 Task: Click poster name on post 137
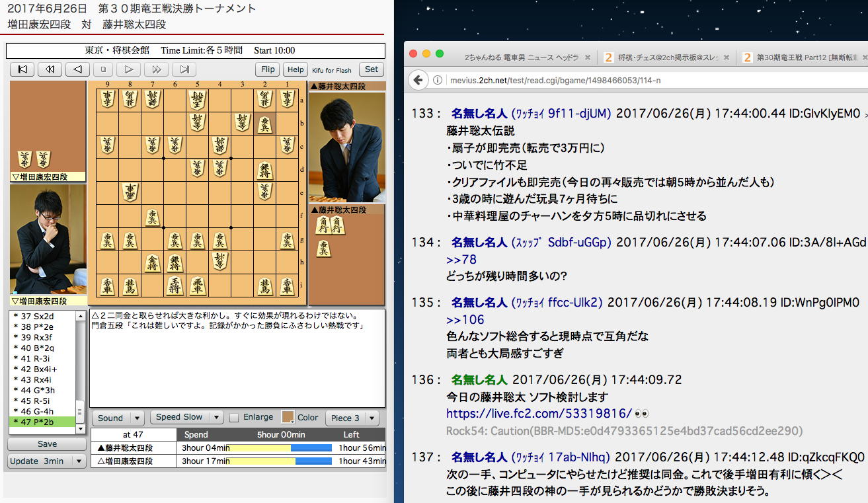[x=479, y=457]
